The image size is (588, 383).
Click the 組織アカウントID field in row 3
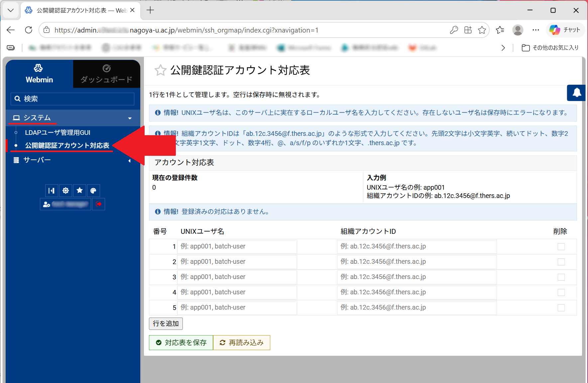[417, 277]
